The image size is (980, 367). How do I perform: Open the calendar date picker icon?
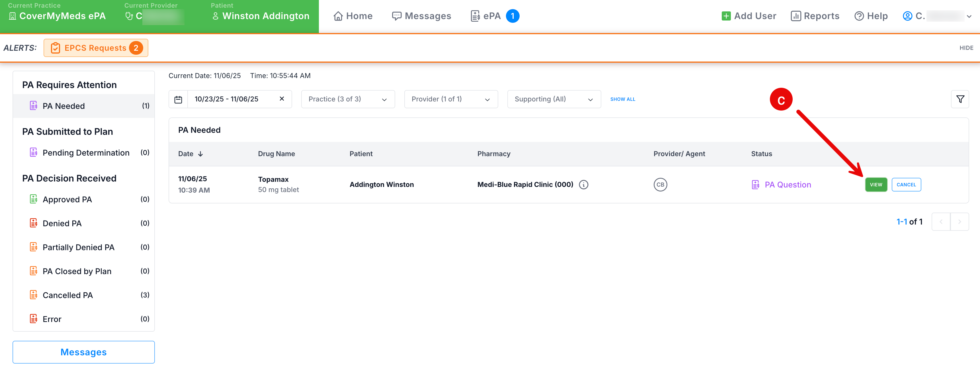pos(178,99)
